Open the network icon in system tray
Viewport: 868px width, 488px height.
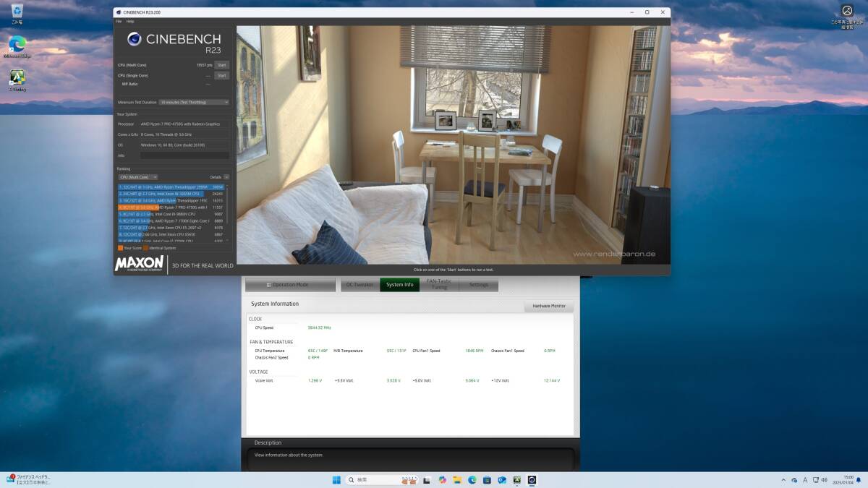click(x=816, y=480)
